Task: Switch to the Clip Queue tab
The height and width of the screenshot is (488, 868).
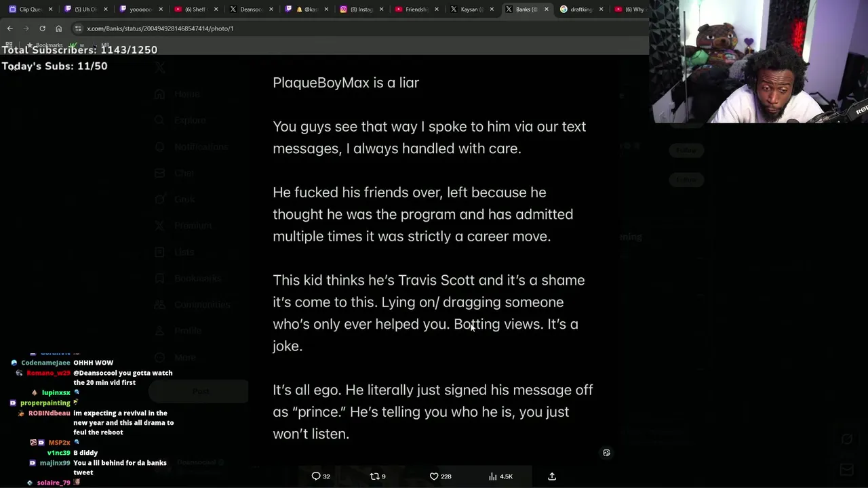Action: coord(31,9)
